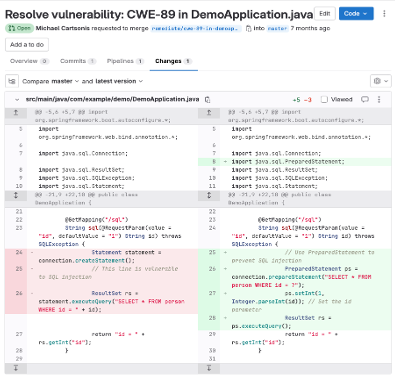Click the Open status badge
The height and width of the screenshot is (377, 395).
click(19, 28)
